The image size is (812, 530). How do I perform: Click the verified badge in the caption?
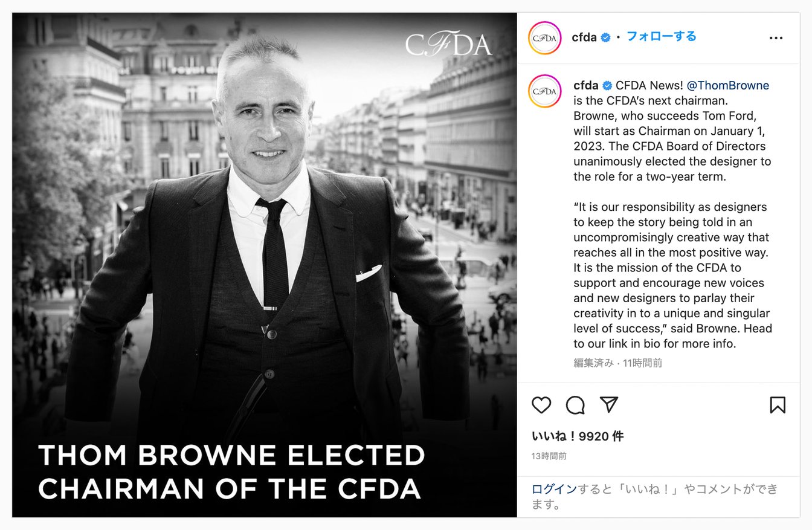click(607, 86)
